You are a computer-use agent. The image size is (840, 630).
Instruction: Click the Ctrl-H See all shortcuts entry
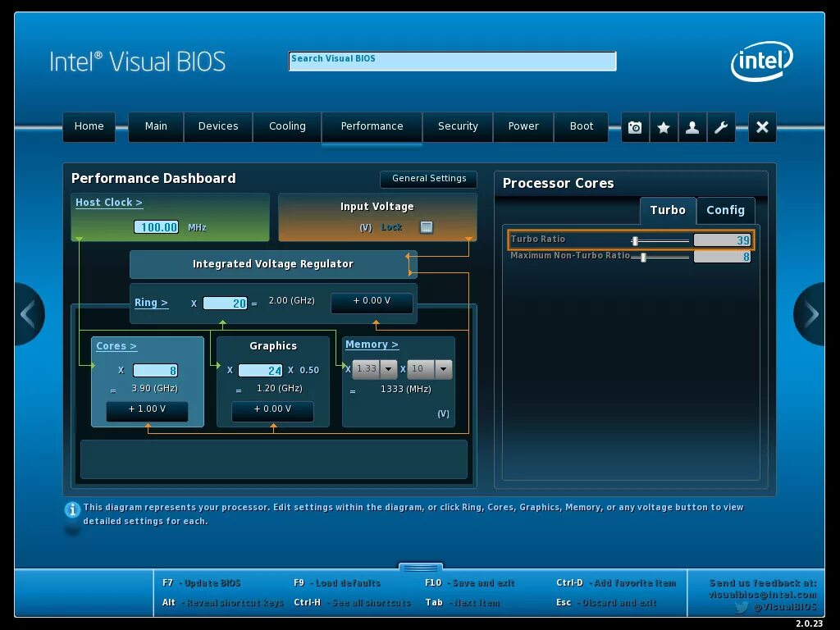(353, 603)
